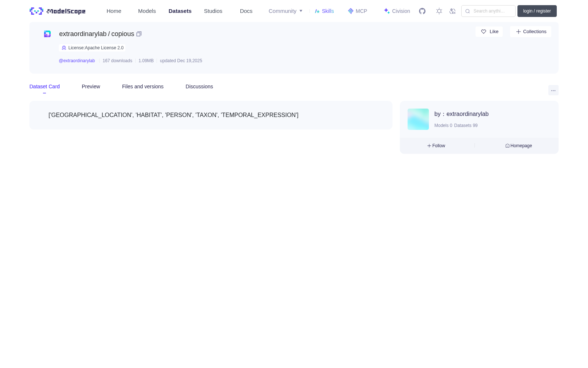
Task: Click the plus icon on Collections
Action: (x=519, y=32)
